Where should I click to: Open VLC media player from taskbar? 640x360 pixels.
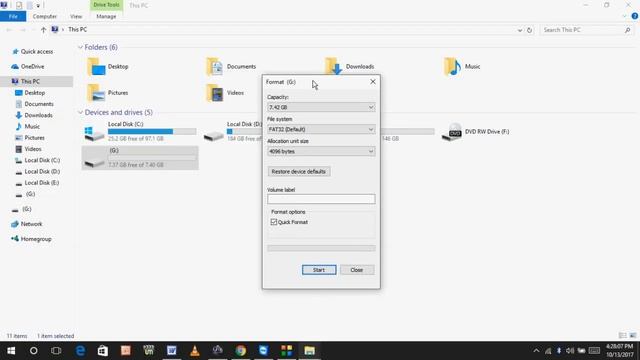tap(195, 351)
